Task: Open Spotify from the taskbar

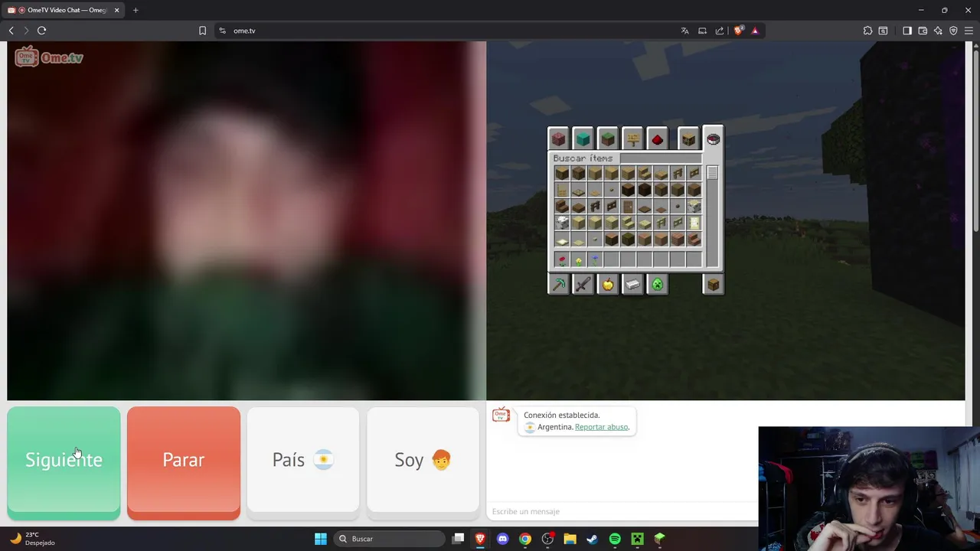Action: [615, 539]
